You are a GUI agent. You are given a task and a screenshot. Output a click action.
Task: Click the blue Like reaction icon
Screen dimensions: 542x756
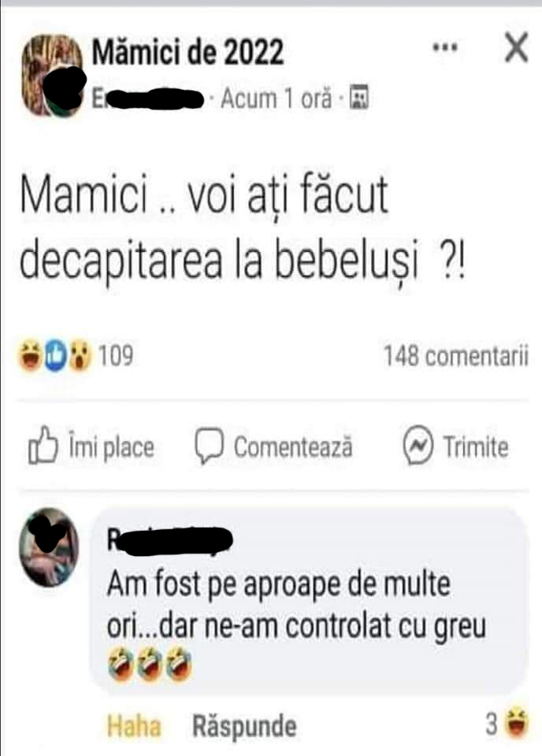point(55,356)
